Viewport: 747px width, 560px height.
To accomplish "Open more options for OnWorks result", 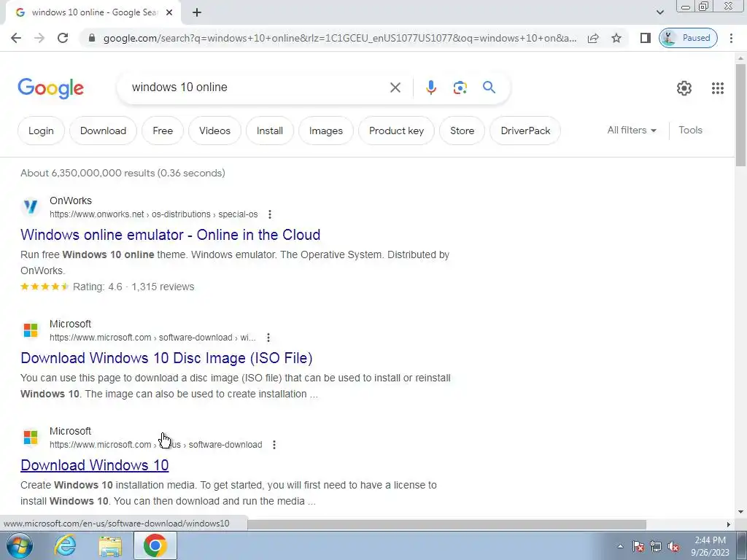I will coord(270,214).
